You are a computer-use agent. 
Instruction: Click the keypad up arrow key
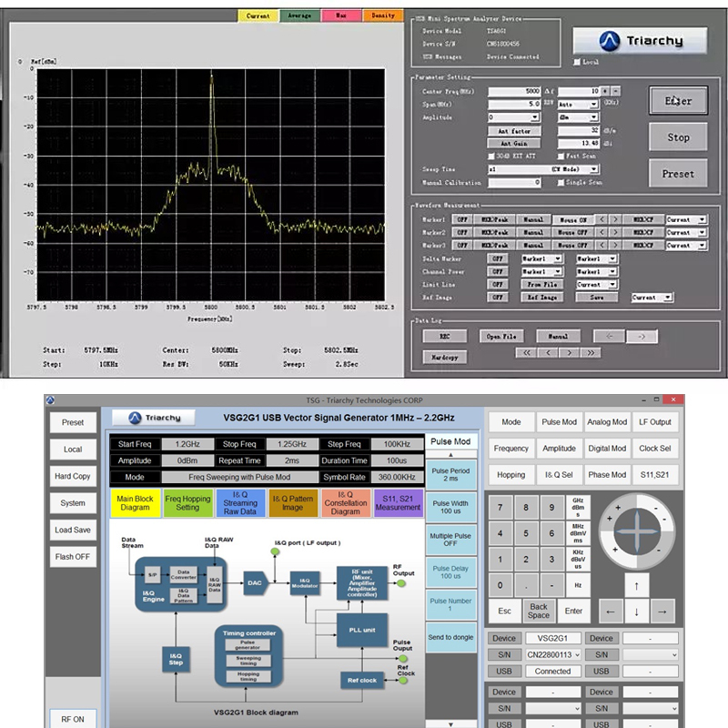point(636,586)
